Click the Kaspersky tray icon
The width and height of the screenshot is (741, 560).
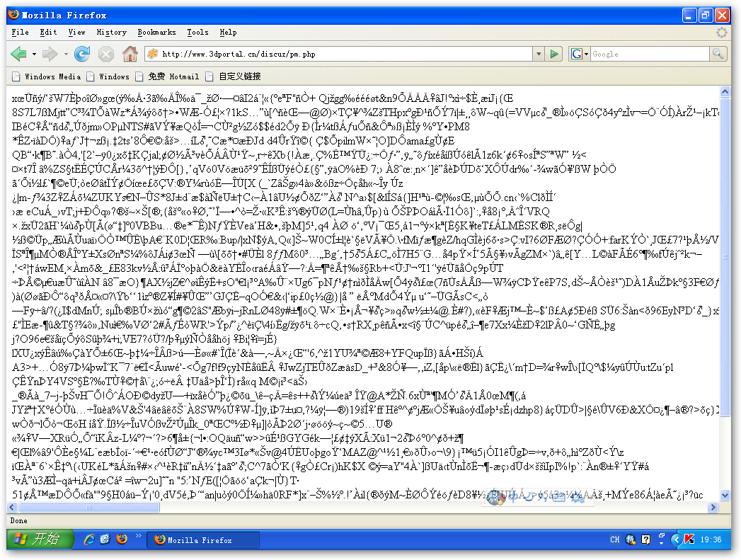coord(689,539)
